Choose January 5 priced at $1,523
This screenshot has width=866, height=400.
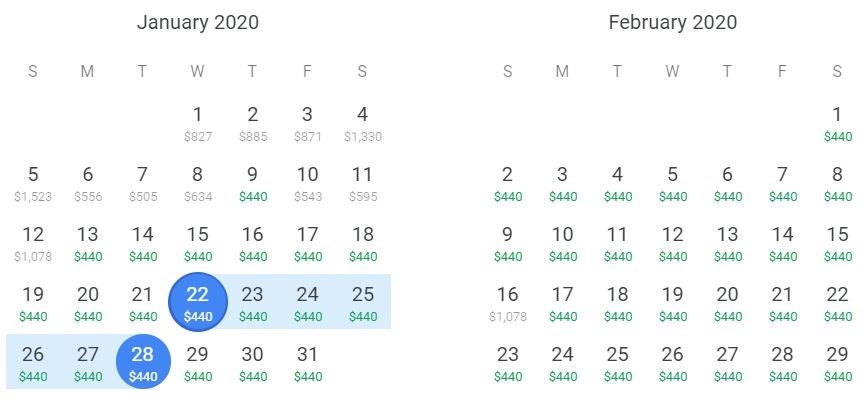click(33, 183)
